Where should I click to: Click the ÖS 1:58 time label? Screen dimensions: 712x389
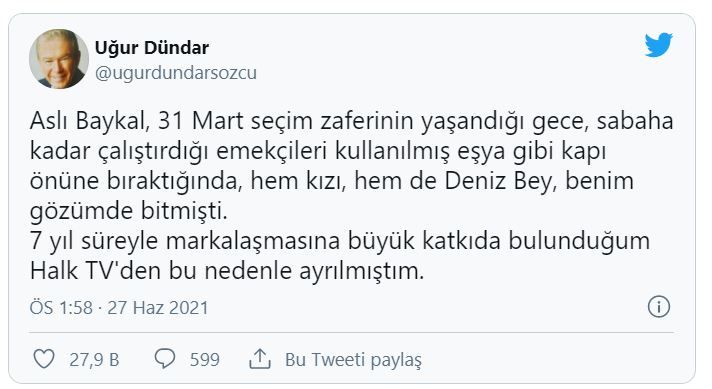tap(61, 308)
